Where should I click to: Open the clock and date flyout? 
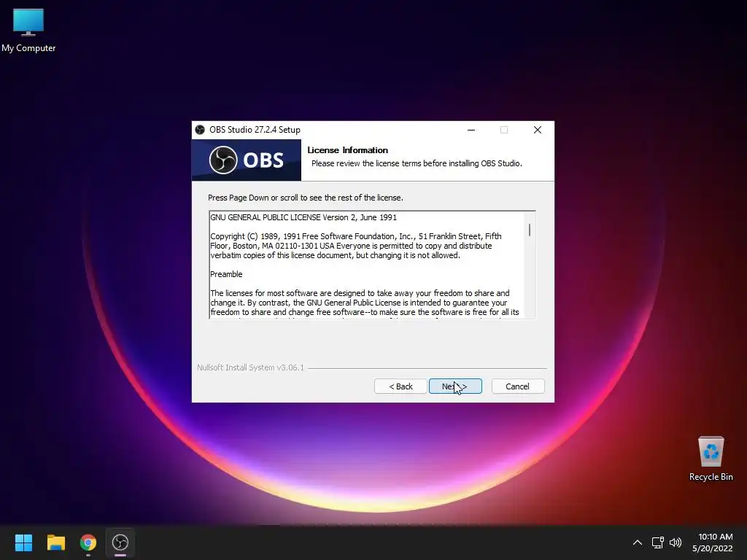[x=713, y=542]
